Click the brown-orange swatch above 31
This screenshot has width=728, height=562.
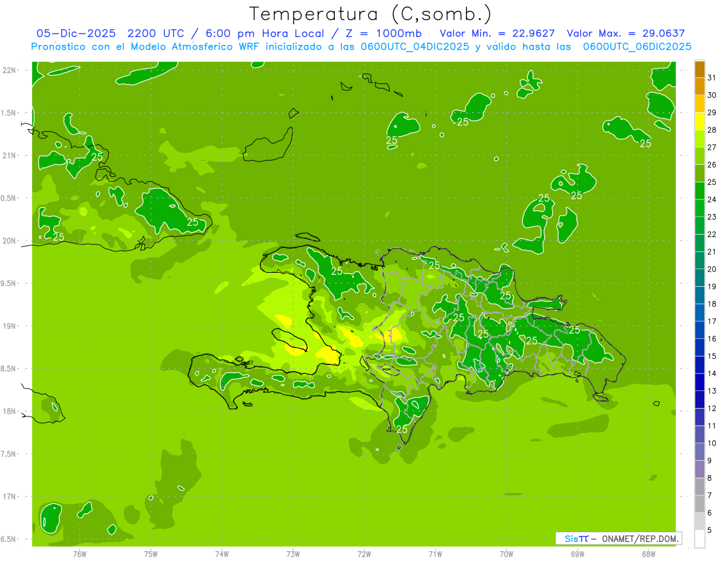coord(699,69)
